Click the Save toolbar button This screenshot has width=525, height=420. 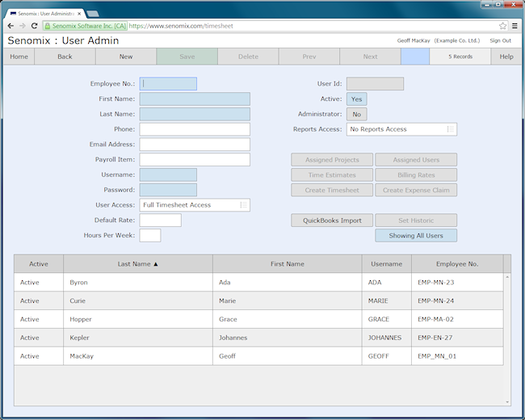click(x=187, y=57)
